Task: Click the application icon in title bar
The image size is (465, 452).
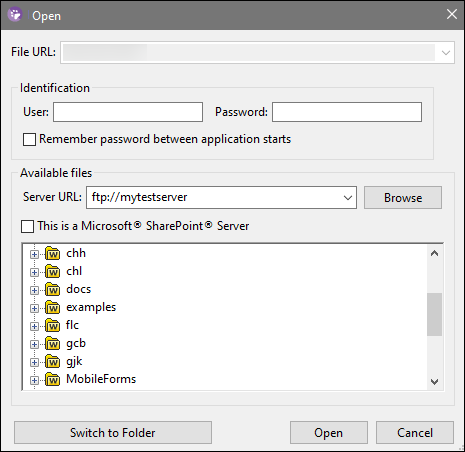Action: point(15,15)
